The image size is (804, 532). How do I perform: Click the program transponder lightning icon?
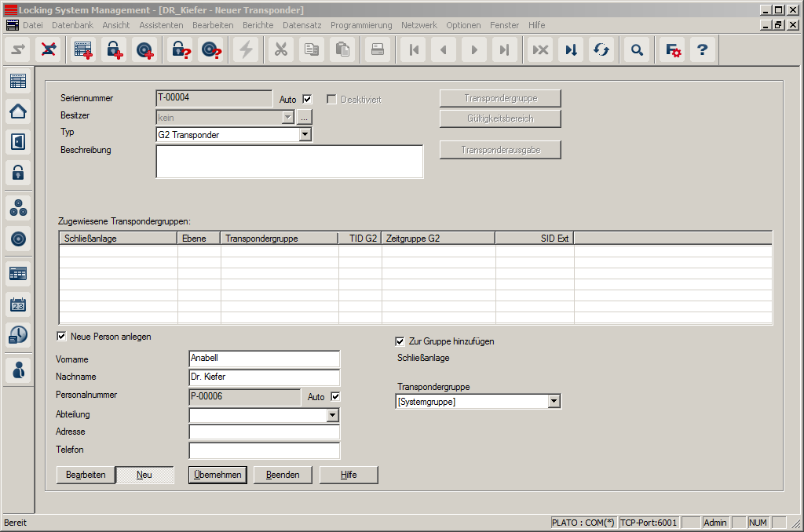tap(247, 49)
